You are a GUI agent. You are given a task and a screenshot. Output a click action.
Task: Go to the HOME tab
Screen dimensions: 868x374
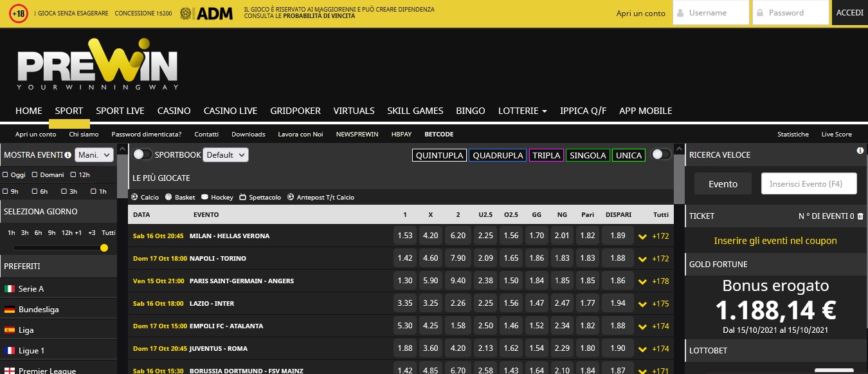(x=29, y=111)
